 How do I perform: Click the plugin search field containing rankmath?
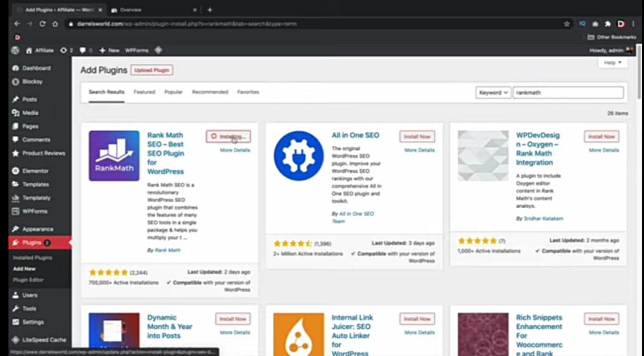[568, 93]
